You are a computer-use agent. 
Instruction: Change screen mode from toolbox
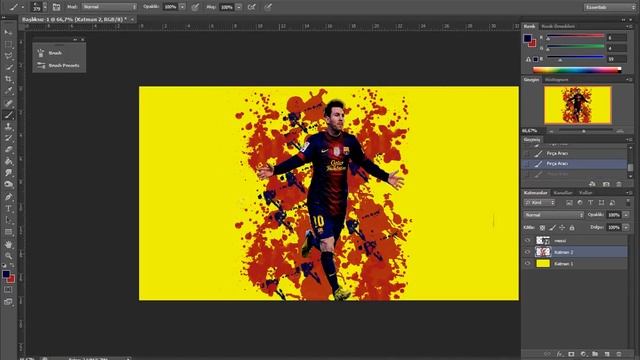pyautogui.click(x=8, y=302)
